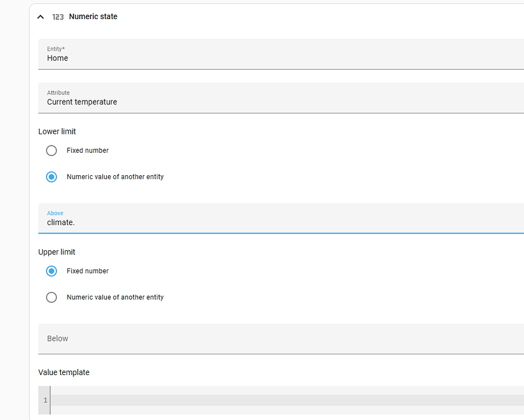Viewport: 524px width, 420px height.
Task: Click the Upper limit section label
Action: tap(57, 252)
